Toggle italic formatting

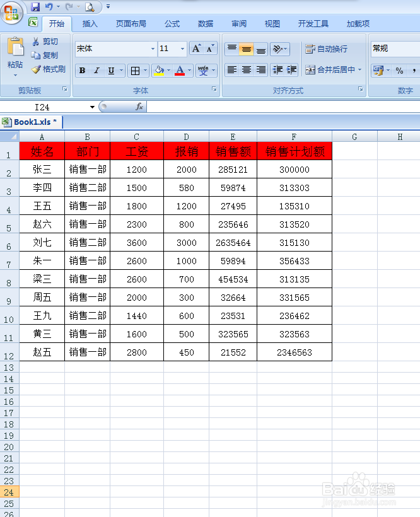coord(96,70)
